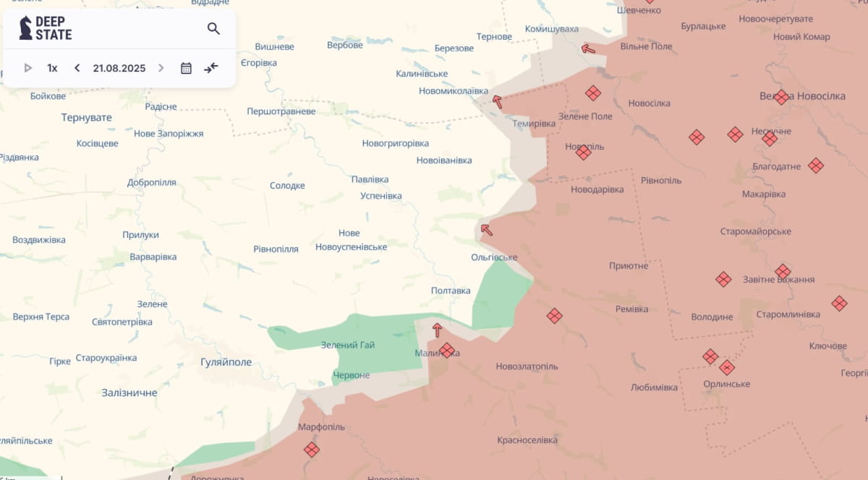
Task: Change the 1x playback speed
Action: [52, 68]
